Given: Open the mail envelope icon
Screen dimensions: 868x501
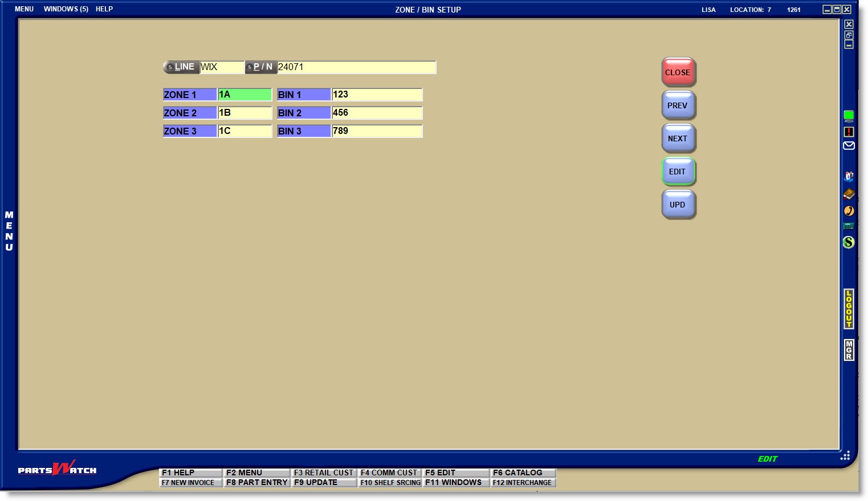Looking at the screenshot, I should (x=849, y=146).
